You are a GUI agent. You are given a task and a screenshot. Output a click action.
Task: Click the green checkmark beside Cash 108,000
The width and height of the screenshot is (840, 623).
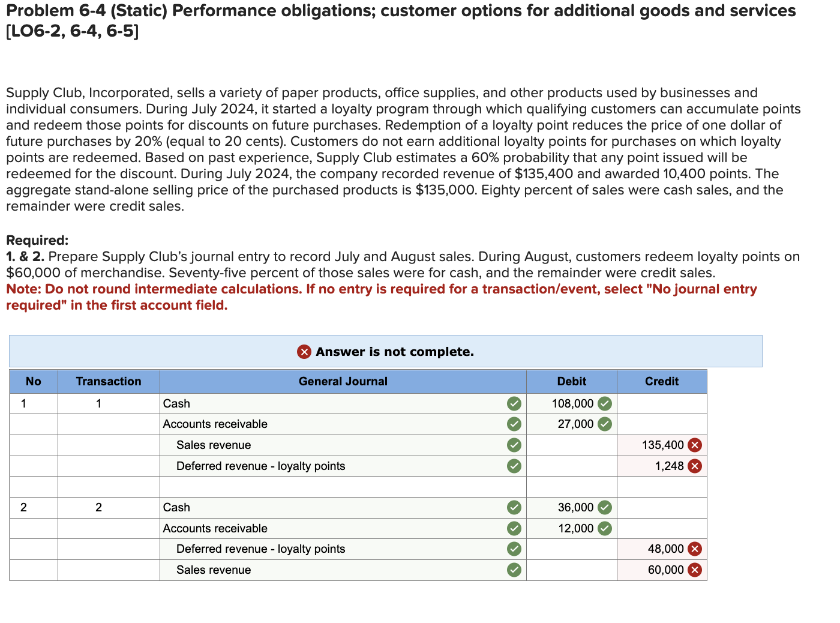click(x=605, y=403)
